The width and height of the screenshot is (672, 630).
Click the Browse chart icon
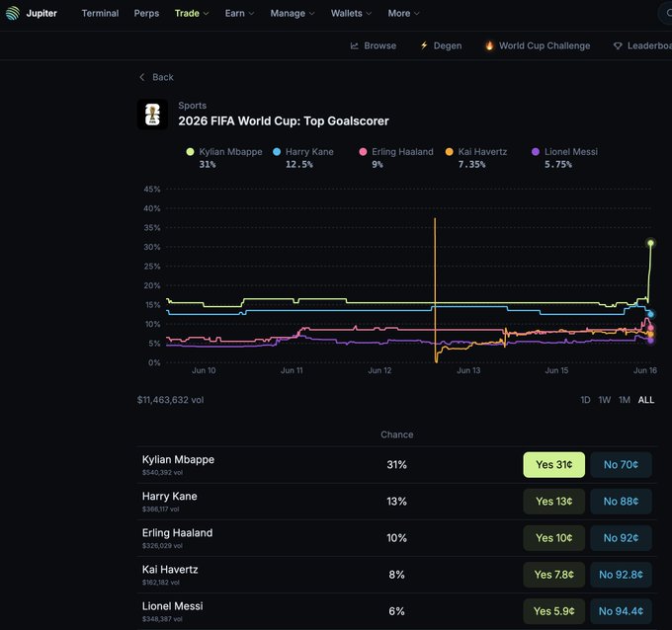pos(355,45)
